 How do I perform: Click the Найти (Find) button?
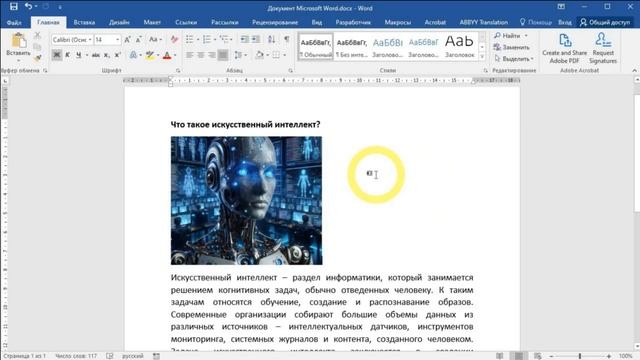pyautogui.click(x=507, y=36)
